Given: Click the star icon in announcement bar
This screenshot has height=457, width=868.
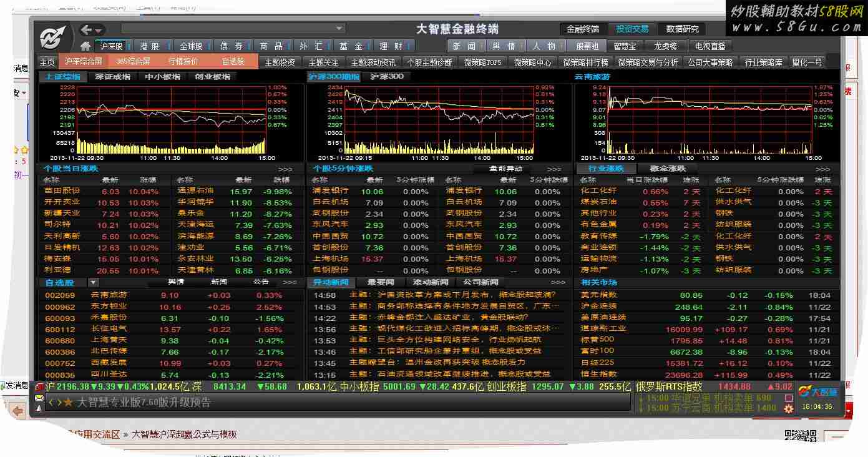Looking at the screenshot, I should click(68, 403).
